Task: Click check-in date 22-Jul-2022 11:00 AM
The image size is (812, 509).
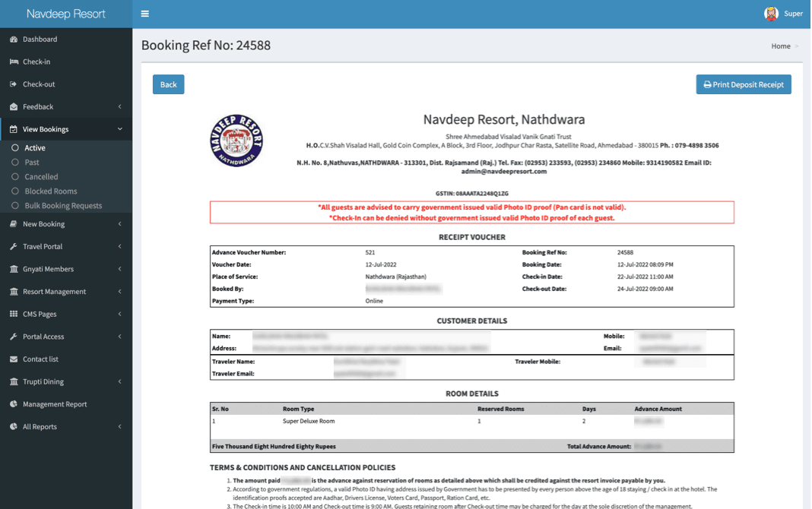Action: [x=645, y=277]
